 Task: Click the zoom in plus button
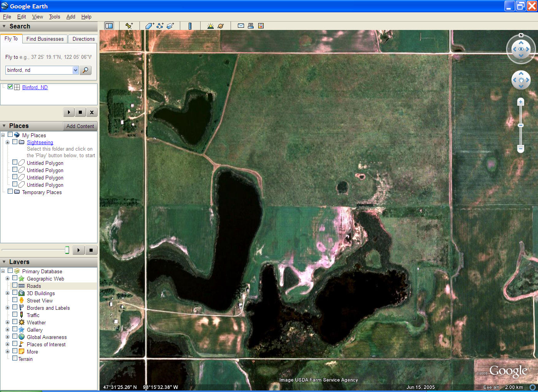click(x=521, y=102)
